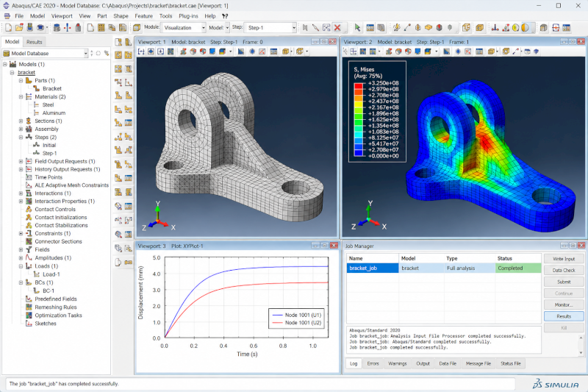
Task: Expand the Assembly node
Action: (x=21, y=129)
